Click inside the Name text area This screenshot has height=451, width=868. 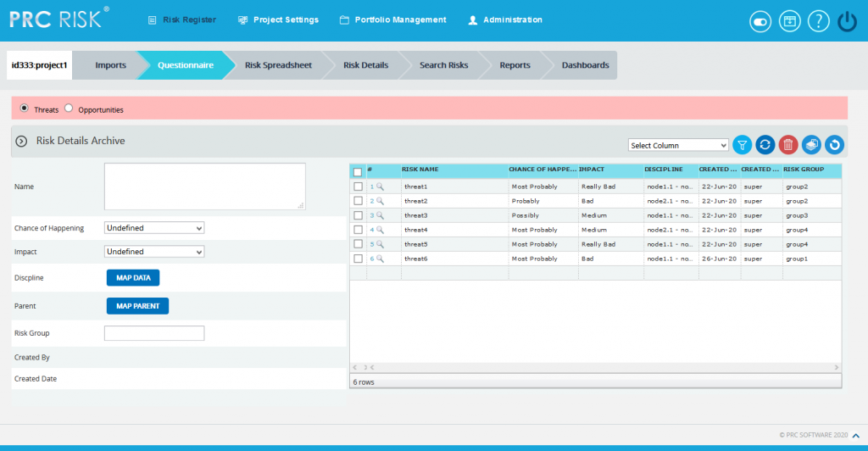coord(205,187)
